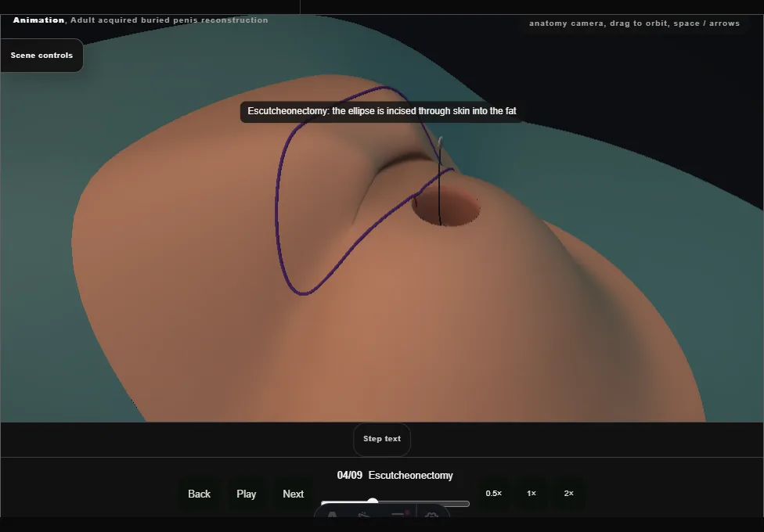Click the '04/09 Escutcheonectomy' step label

(x=395, y=476)
